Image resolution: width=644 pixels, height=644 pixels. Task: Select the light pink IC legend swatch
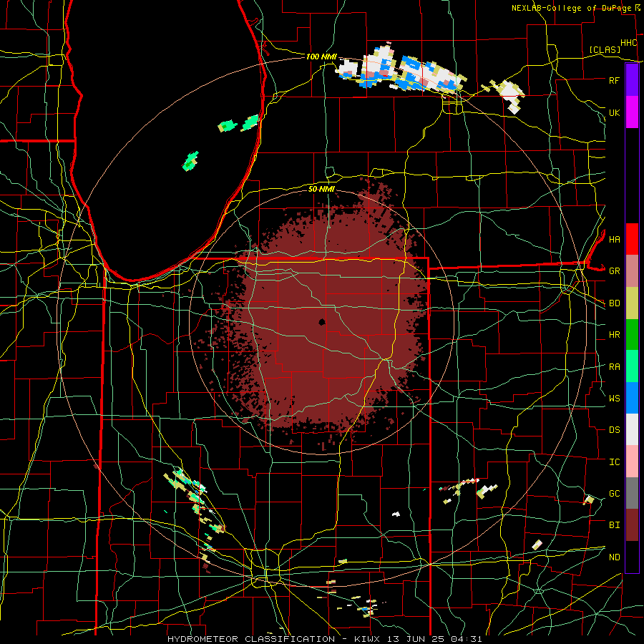coord(632,462)
